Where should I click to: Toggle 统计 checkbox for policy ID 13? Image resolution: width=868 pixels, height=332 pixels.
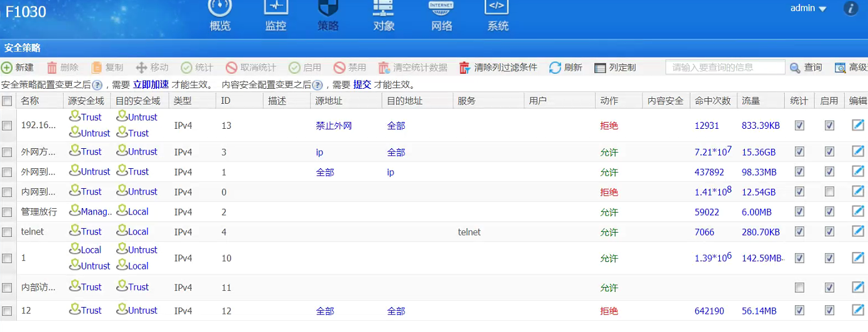799,126
